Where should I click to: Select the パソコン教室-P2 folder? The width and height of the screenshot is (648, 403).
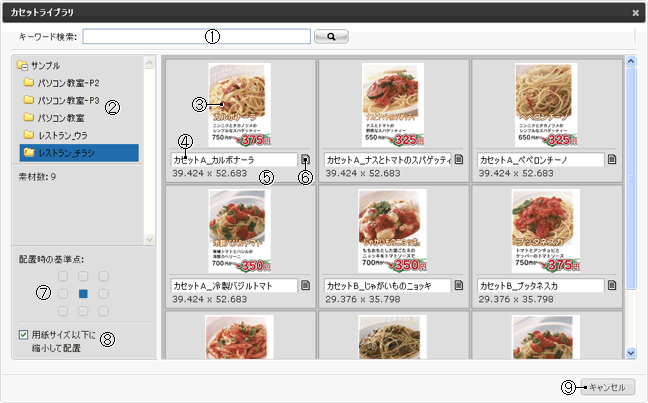click(x=69, y=83)
